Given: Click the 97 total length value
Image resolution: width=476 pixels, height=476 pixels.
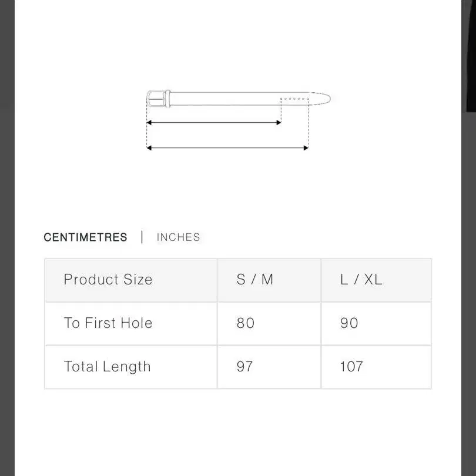Looking at the screenshot, I should (x=245, y=367).
